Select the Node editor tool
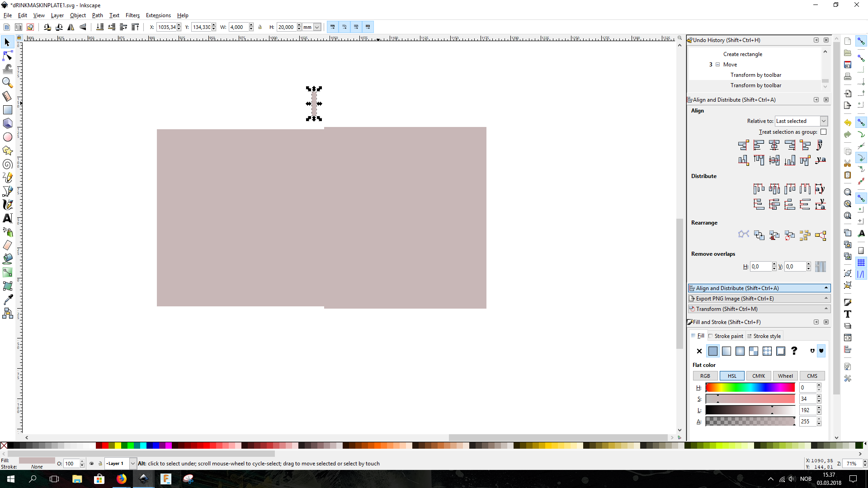868x488 pixels. coord(8,55)
